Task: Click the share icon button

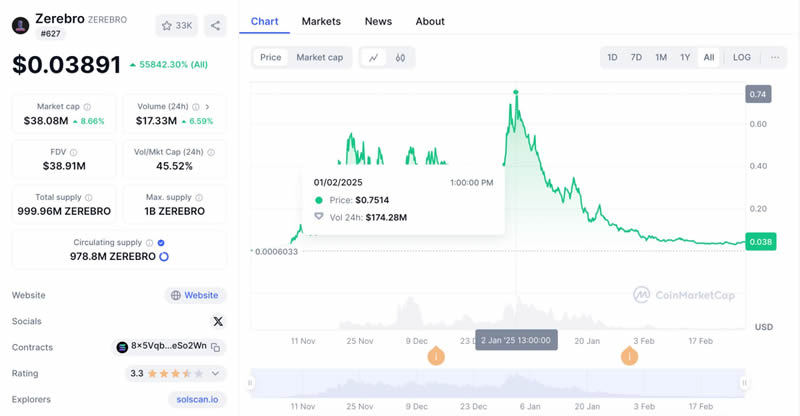Action: [x=215, y=26]
